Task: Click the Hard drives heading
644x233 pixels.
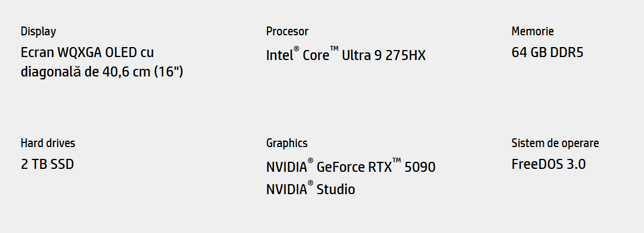Action: (x=48, y=143)
